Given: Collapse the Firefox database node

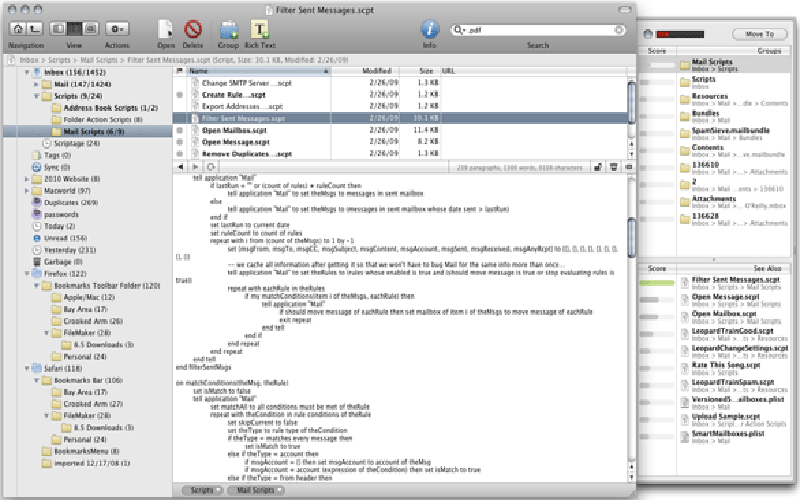Looking at the screenshot, I should 27,273.
